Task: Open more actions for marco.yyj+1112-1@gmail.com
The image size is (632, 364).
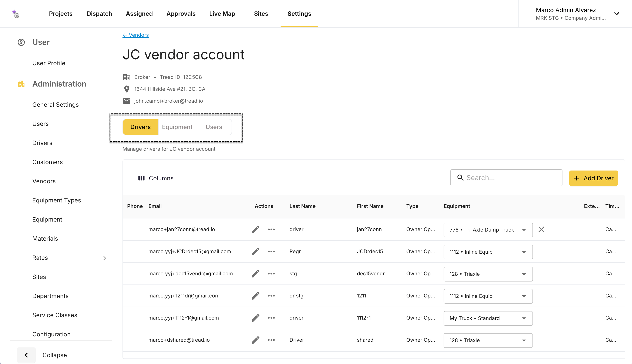Action: pos(271,318)
